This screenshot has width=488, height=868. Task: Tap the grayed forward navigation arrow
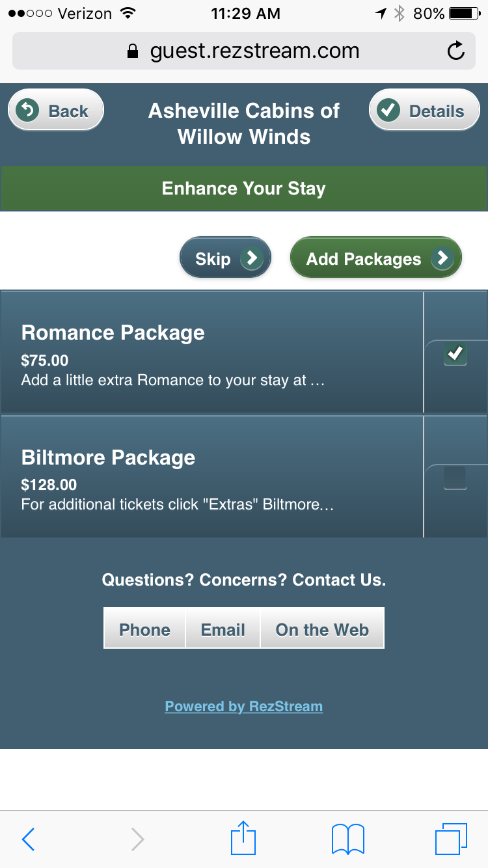(x=137, y=839)
